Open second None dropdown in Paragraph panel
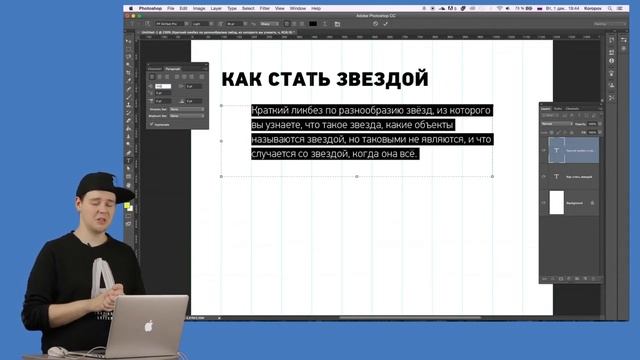This screenshot has width=640, height=360. 187,116
